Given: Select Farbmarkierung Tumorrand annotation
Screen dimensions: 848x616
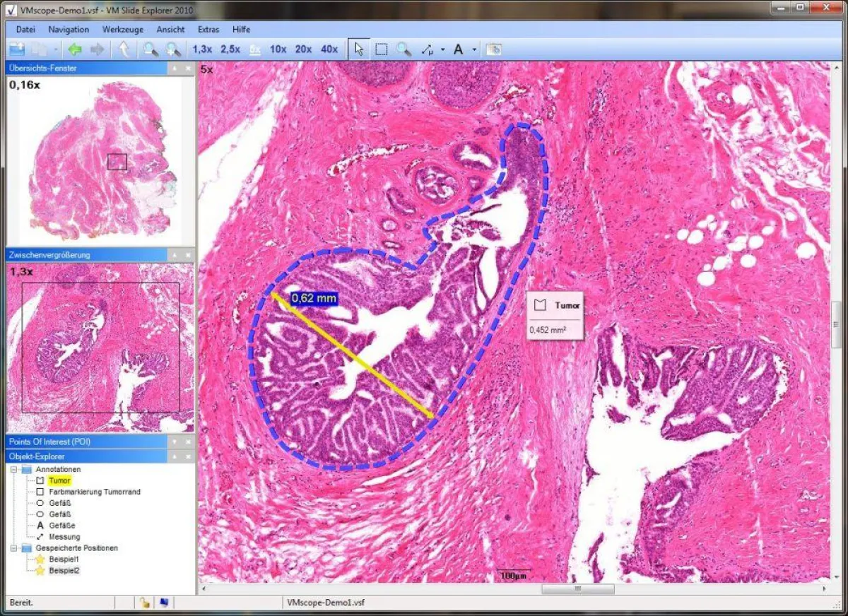Looking at the screenshot, I should point(94,492).
